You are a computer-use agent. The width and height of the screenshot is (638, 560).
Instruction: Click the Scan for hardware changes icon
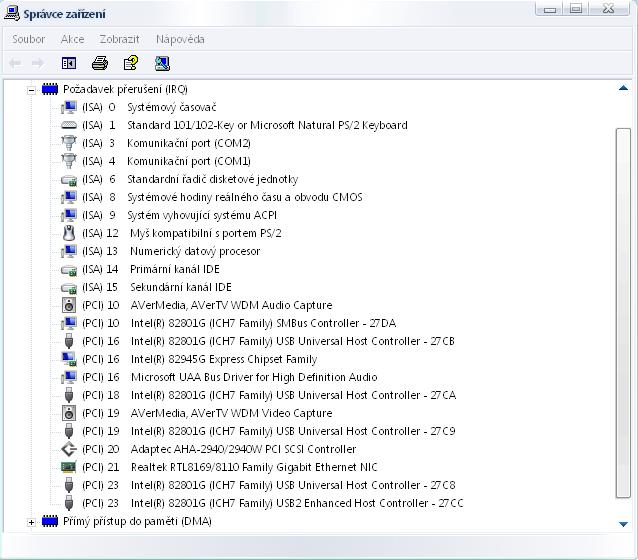(x=162, y=63)
